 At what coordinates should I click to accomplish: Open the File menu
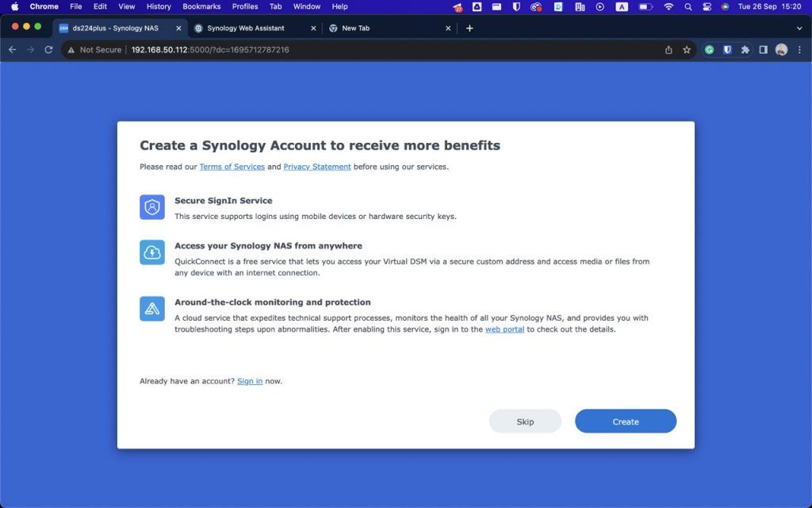coord(75,6)
